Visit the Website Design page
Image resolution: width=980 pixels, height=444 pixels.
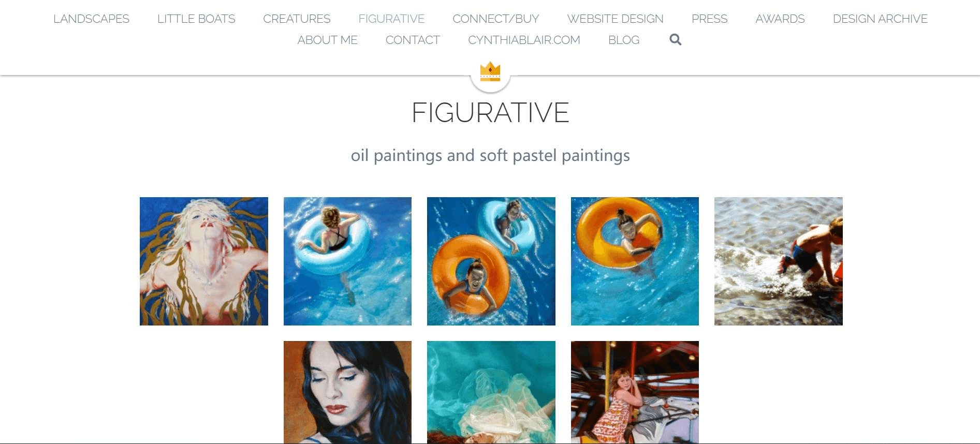click(x=615, y=19)
